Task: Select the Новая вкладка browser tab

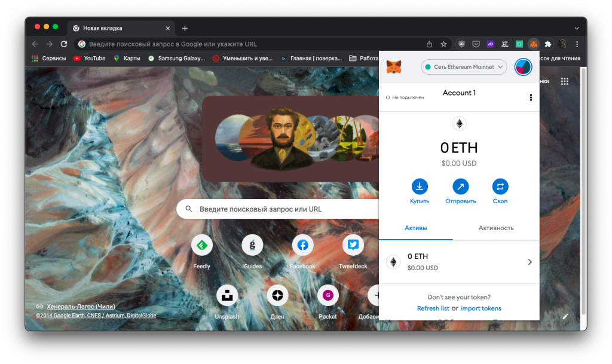Action: pyautogui.click(x=121, y=28)
